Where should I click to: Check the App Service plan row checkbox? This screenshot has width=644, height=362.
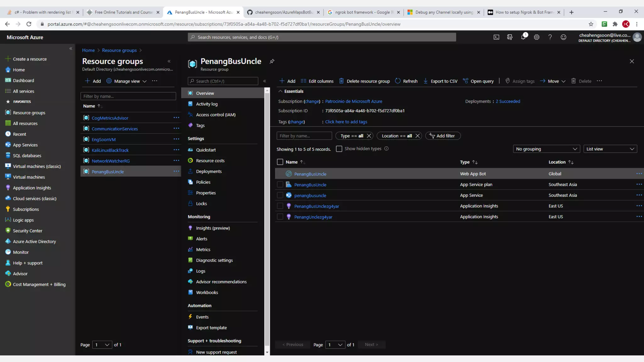coord(280,184)
